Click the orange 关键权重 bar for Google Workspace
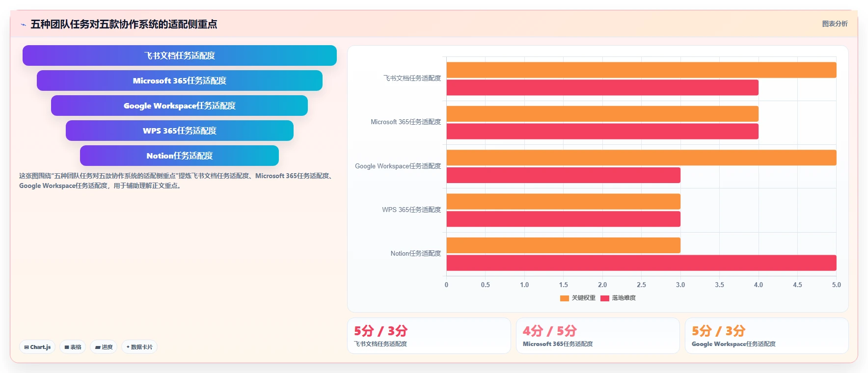868x373 pixels. [641, 158]
